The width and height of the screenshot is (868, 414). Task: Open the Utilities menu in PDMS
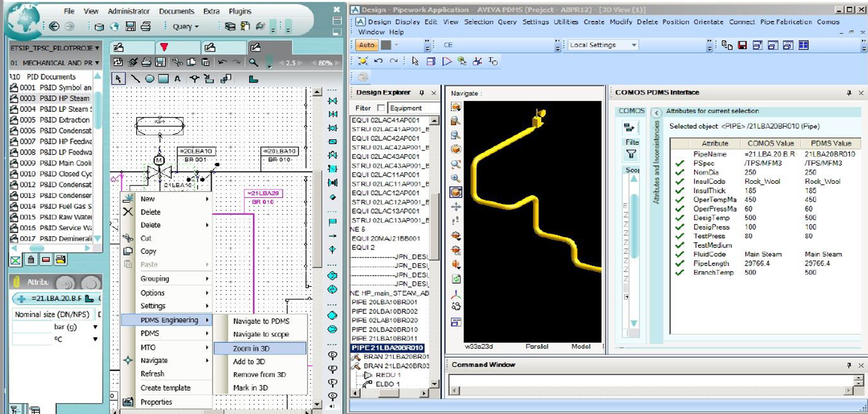pyautogui.click(x=565, y=22)
